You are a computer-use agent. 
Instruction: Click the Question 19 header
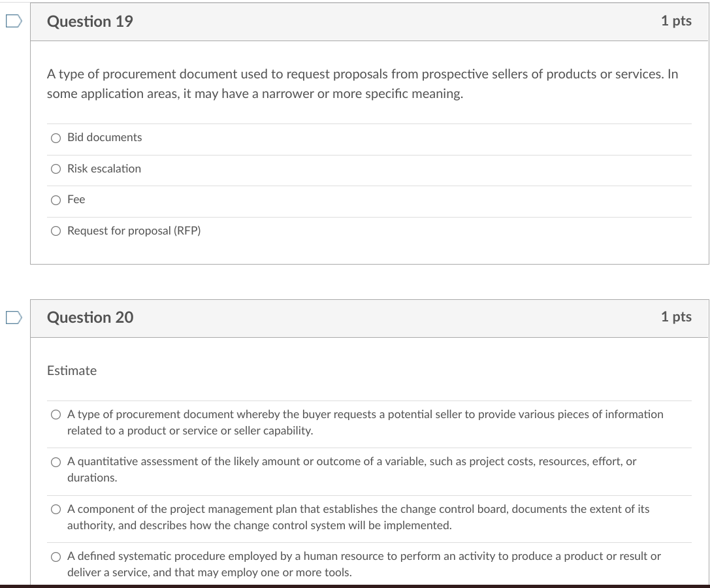(89, 21)
